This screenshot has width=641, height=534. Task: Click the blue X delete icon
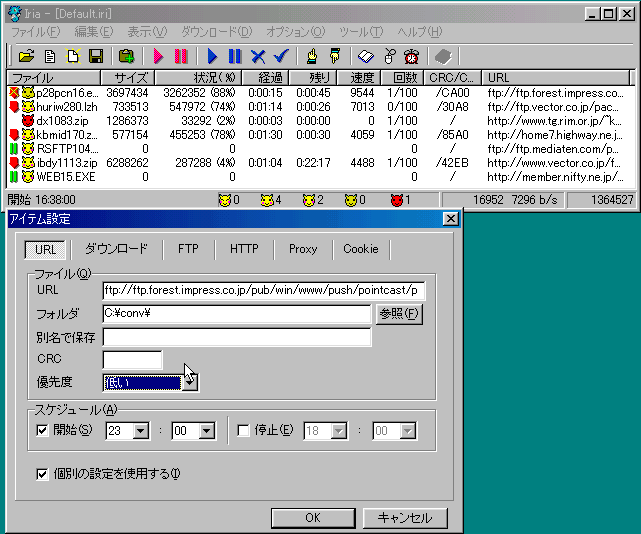pyautogui.click(x=258, y=56)
